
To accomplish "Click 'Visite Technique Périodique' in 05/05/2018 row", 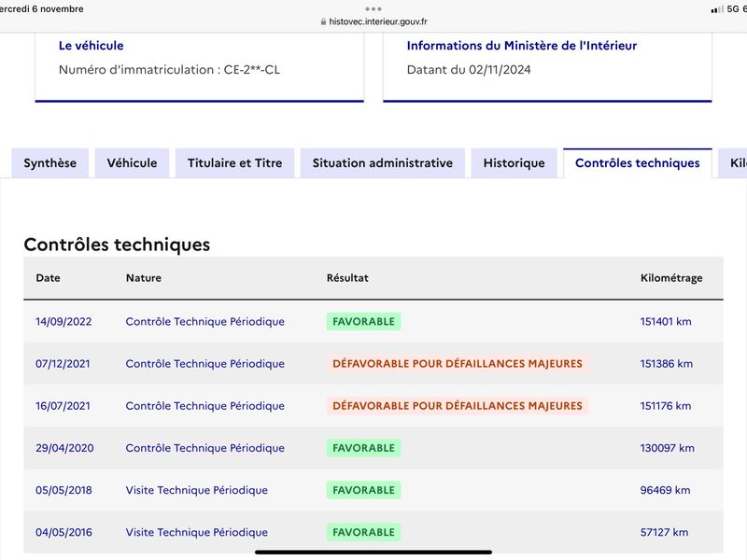I will [197, 490].
